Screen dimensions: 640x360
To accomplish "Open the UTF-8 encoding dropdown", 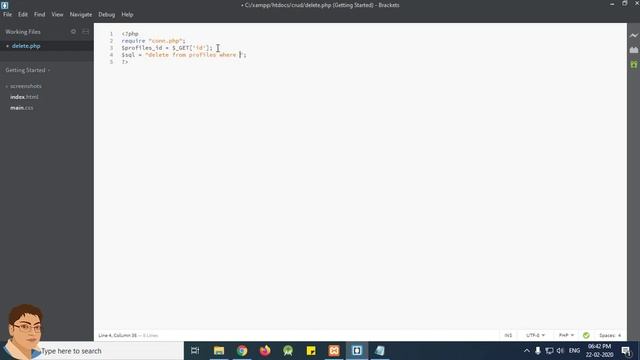I will click(x=535, y=335).
